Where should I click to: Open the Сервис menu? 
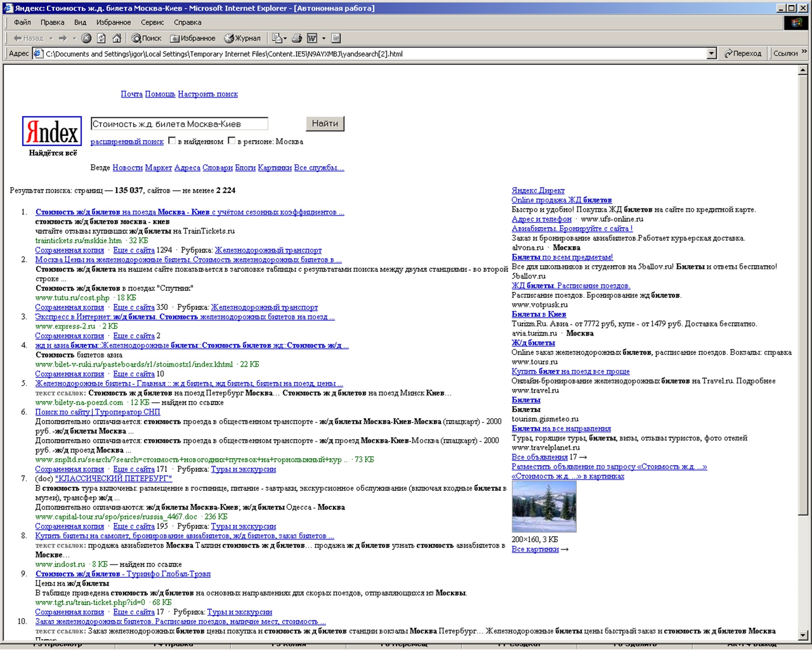(x=152, y=22)
